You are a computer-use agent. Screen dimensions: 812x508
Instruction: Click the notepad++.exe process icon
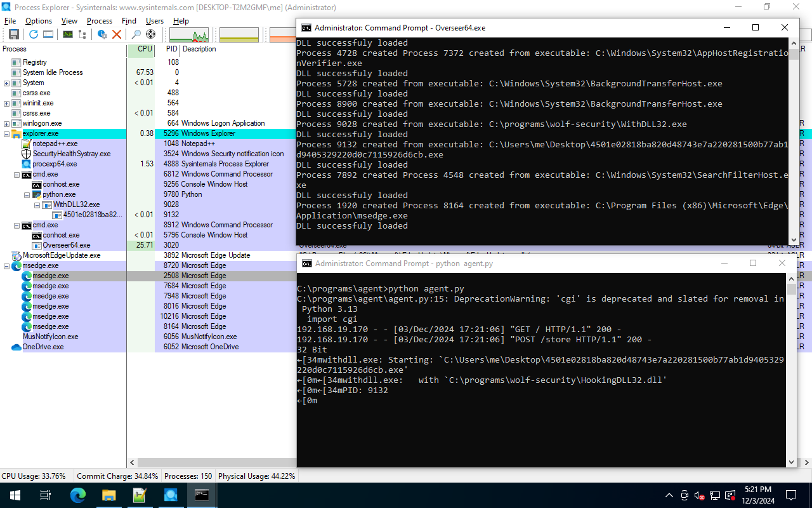coord(27,144)
